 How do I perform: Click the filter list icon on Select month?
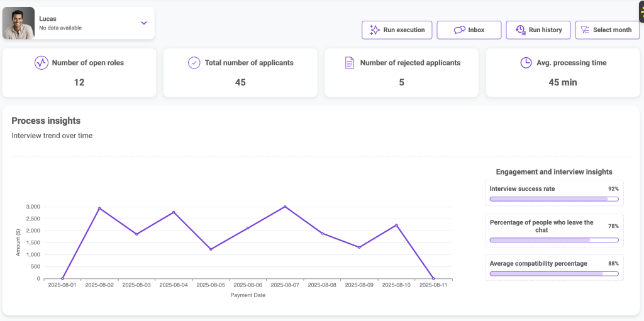[585, 30]
